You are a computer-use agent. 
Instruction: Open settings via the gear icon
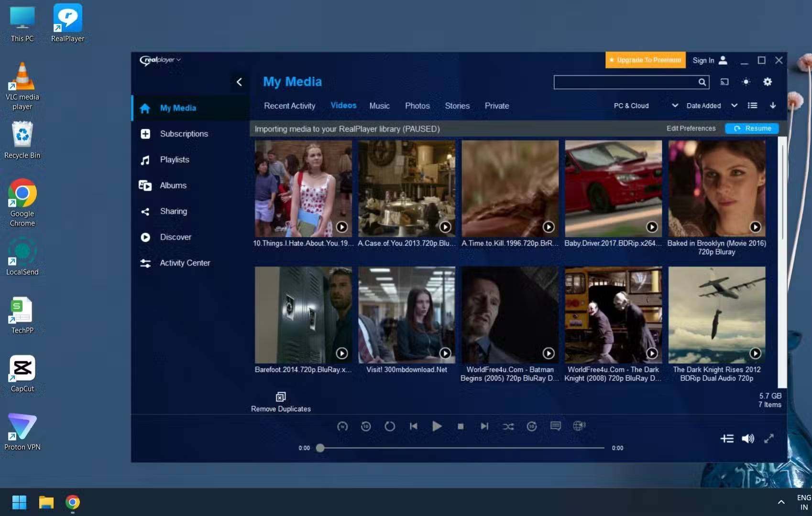(768, 82)
